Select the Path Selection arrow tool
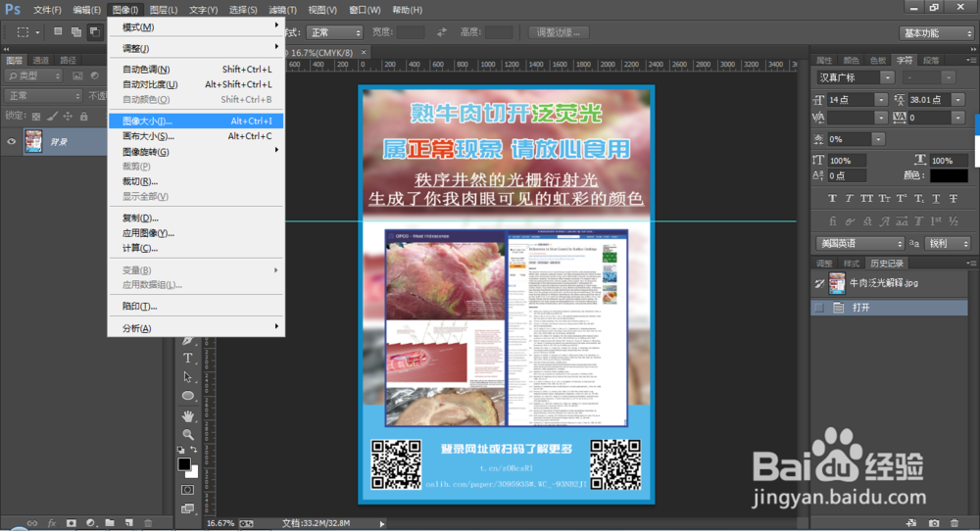This screenshot has height=531, width=980. tap(187, 377)
